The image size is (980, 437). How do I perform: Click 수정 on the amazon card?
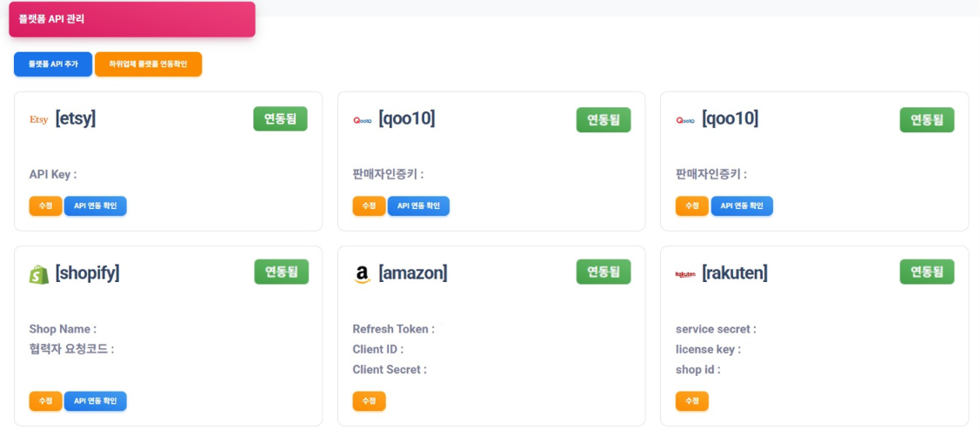pyautogui.click(x=370, y=401)
